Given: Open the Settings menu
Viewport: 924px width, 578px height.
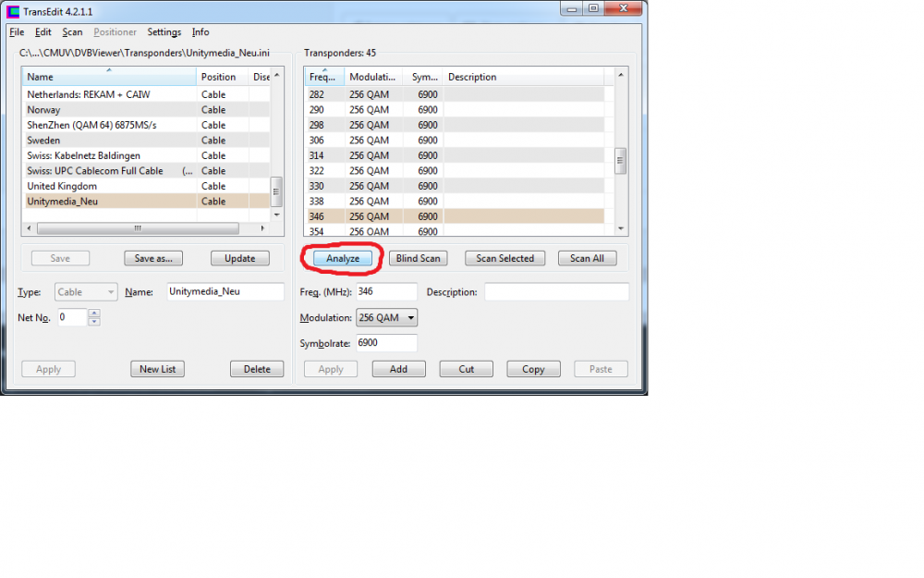Looking at the screenshot, I should (164, 32).
